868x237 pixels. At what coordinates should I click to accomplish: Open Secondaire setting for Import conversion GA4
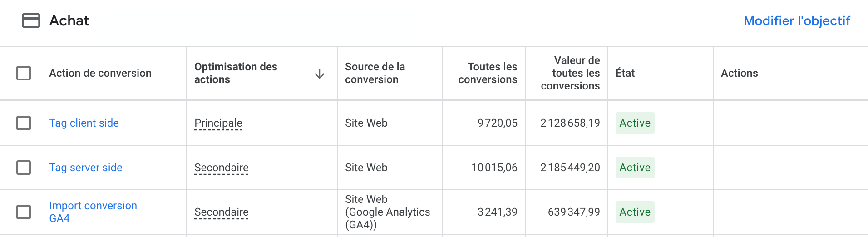(x=222, y=212)
